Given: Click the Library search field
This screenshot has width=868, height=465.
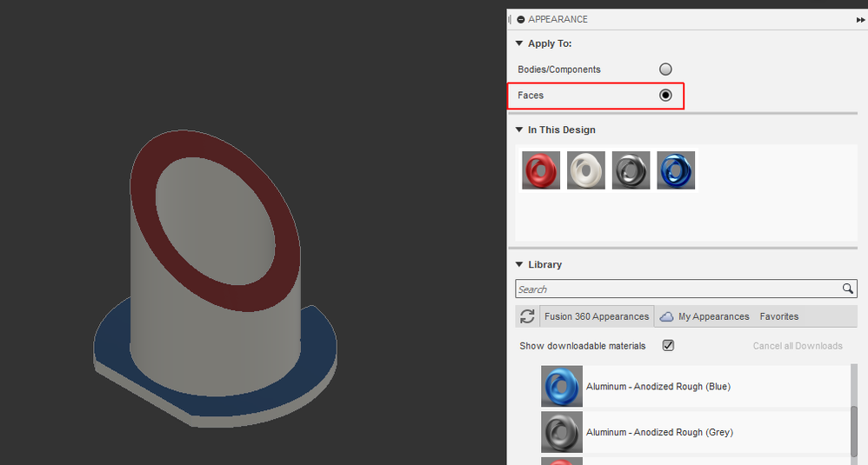Looking at the screenshot, I should (x=686, y=289).
